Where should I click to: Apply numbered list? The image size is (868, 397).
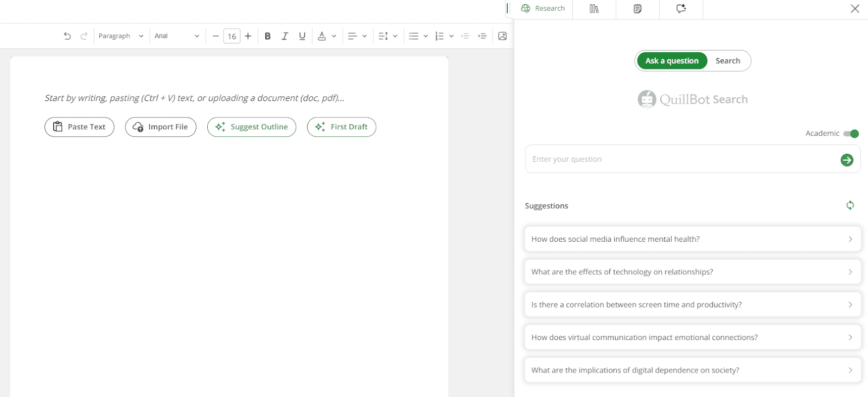pos(439,36)
